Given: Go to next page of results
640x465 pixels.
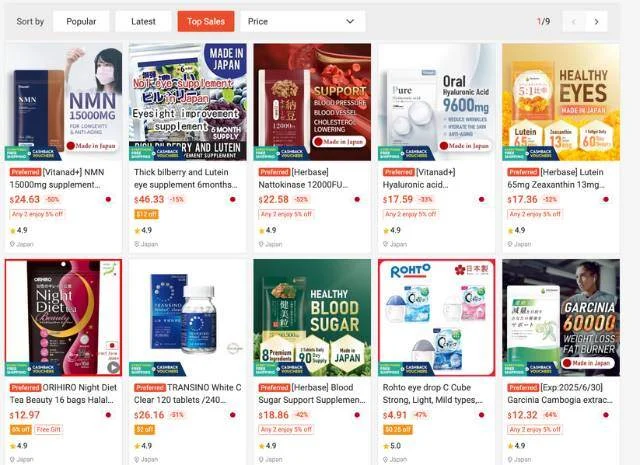Looking at the screenshot, I should coord(596,22).
